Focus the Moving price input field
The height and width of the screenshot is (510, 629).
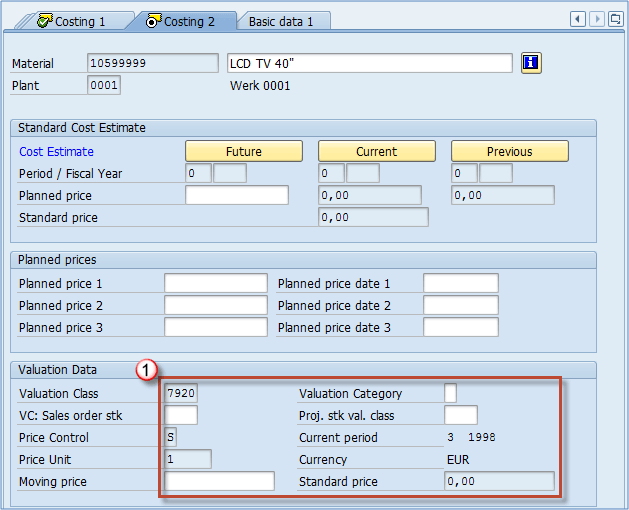219,481
